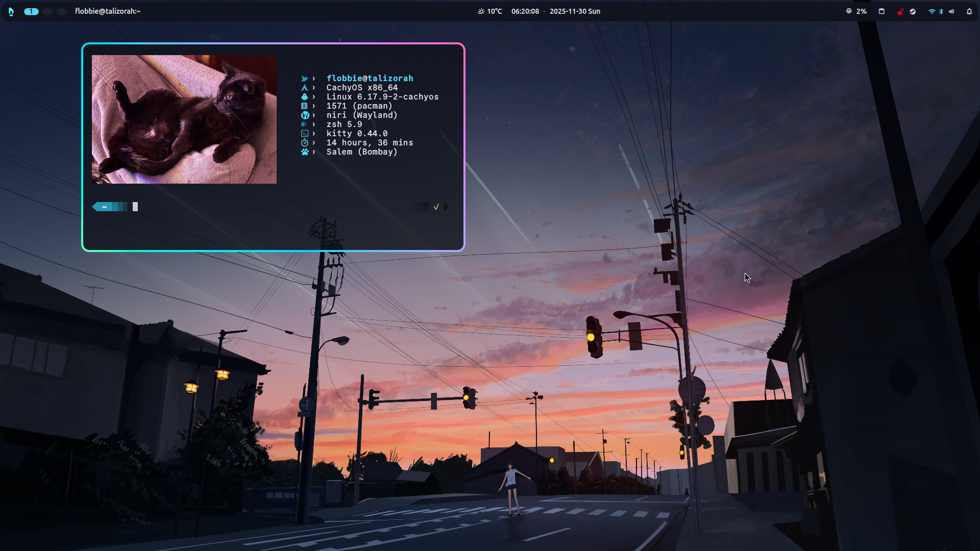
Task: Click the terminal prompt cursor
Action: click(135, 207)
